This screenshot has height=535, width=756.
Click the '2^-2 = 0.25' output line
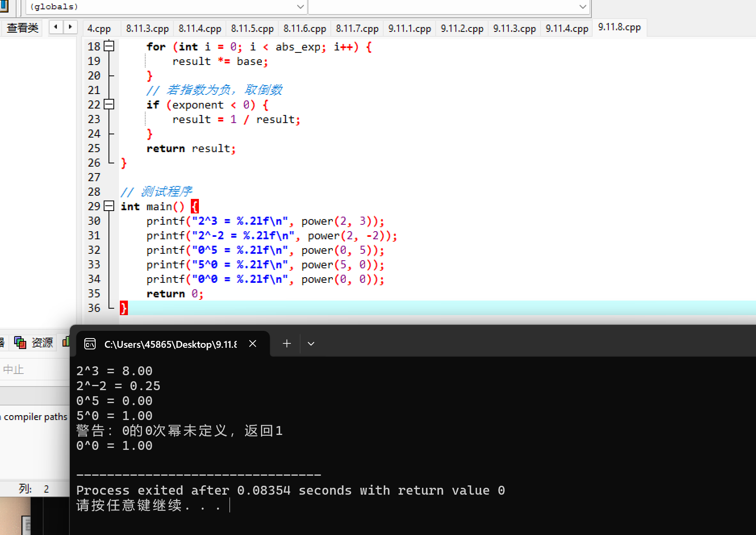[x=119, y=386]
